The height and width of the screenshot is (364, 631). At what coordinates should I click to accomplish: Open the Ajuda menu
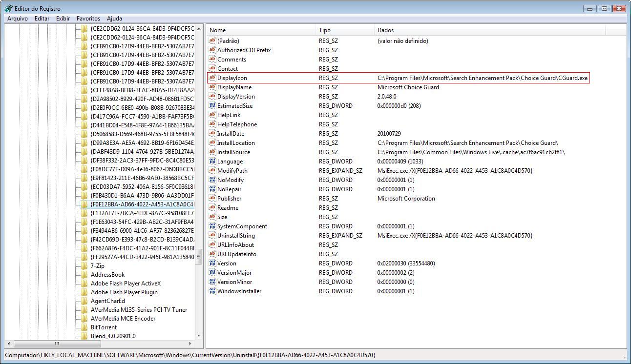pyautogui.click(x=114, y=18)
